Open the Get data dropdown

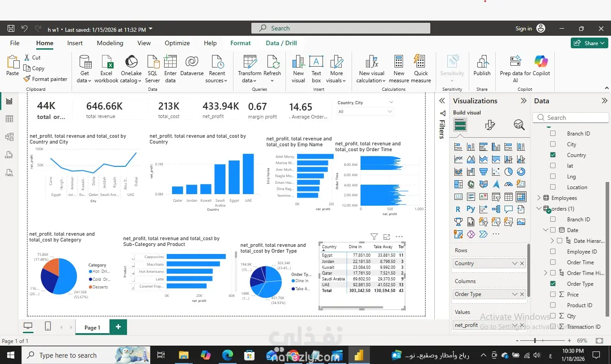(x=84, y=69)
